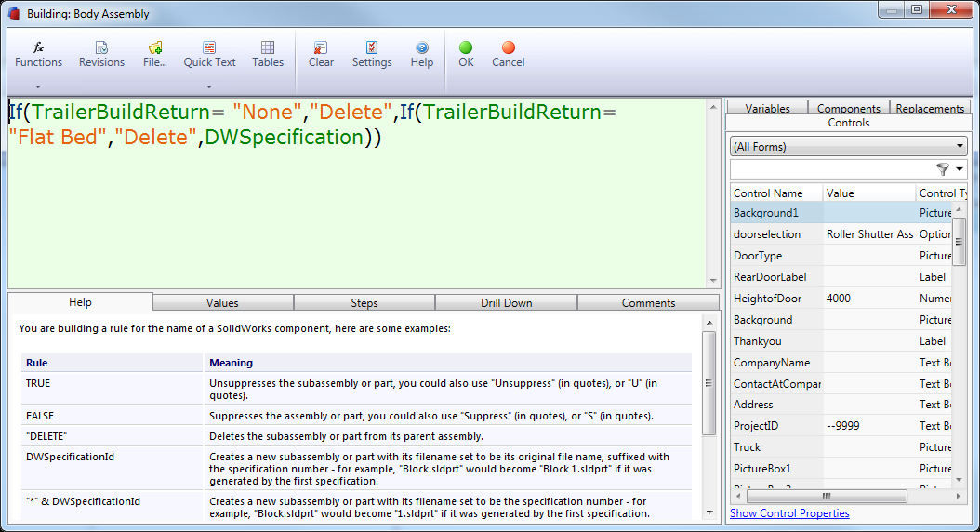The image size is (980, 532).
Task: Expand the Quick Text dropdown arrow
Action: click(x=209, y=86)
